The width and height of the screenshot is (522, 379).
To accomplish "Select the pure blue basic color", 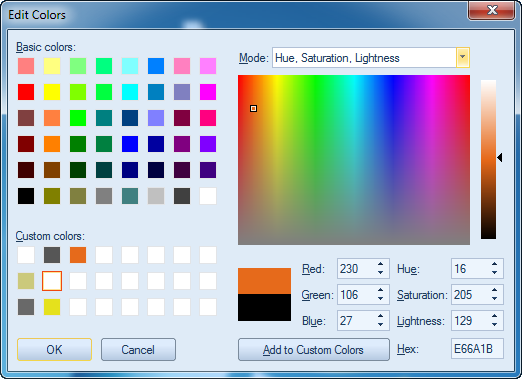I will click(130, 144).
